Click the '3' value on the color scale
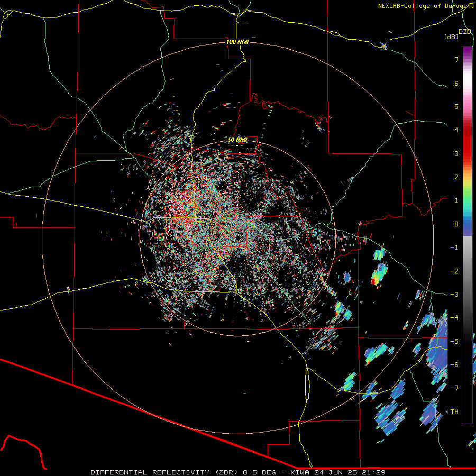 [456, 153]
